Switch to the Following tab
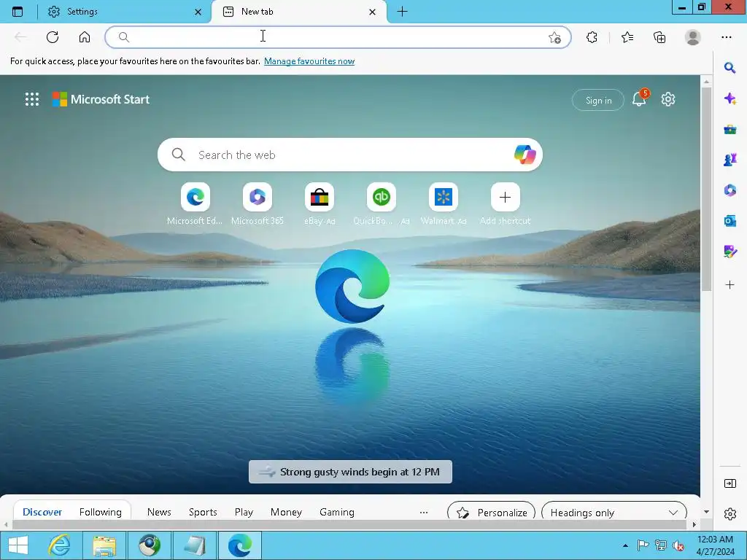This screenshot has height=560, width=747. pos(101,512)
